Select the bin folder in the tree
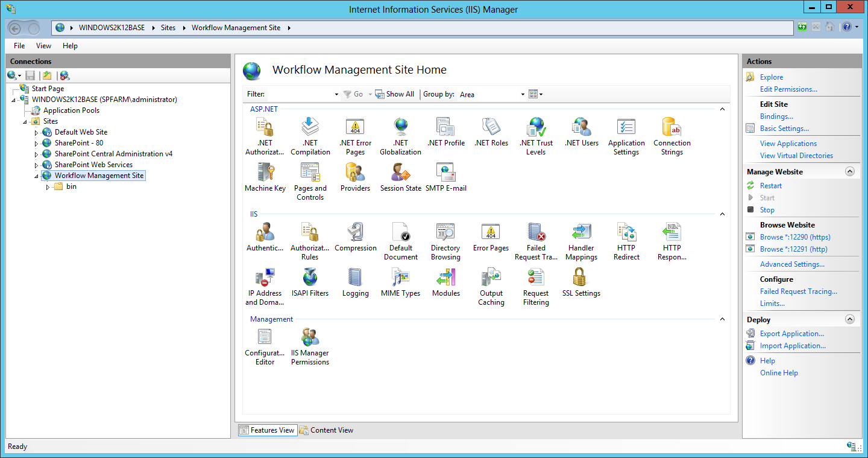Screen dimensions: 868x458 click(71, 186)
